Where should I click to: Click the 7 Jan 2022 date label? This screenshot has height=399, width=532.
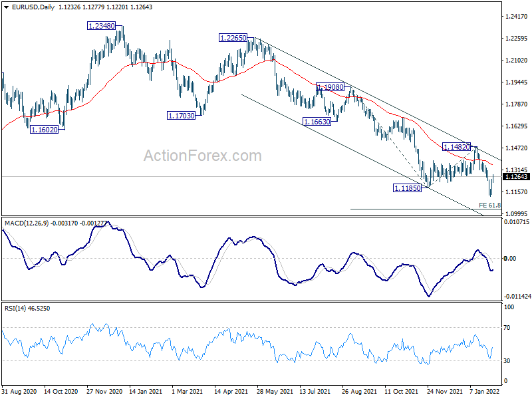[485, 391]
